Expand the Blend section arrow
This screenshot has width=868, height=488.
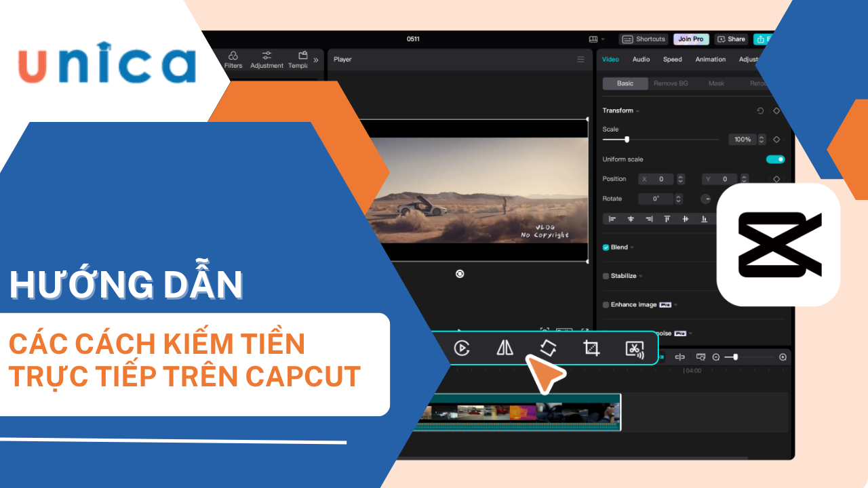(x=632, y=248)
